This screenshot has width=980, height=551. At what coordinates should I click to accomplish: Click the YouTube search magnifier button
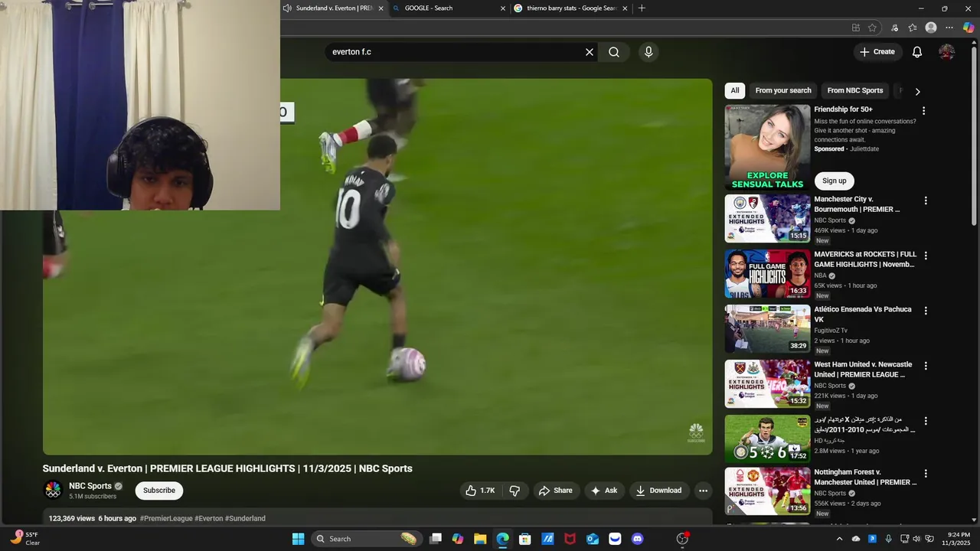[614, 52]
